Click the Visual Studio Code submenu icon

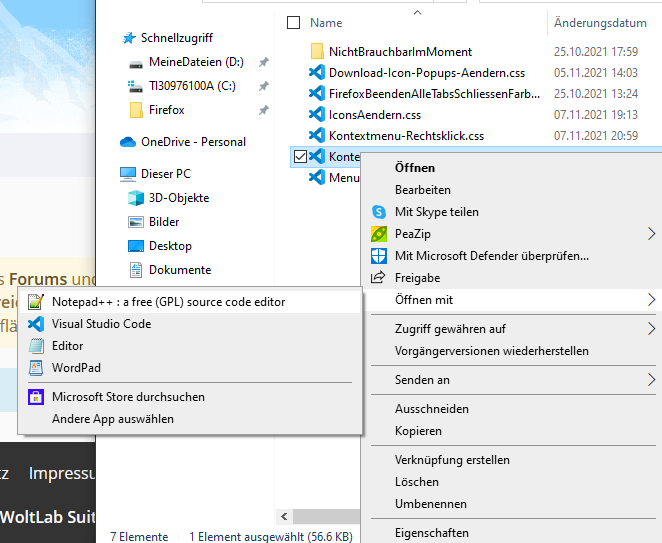pos(36,324)
